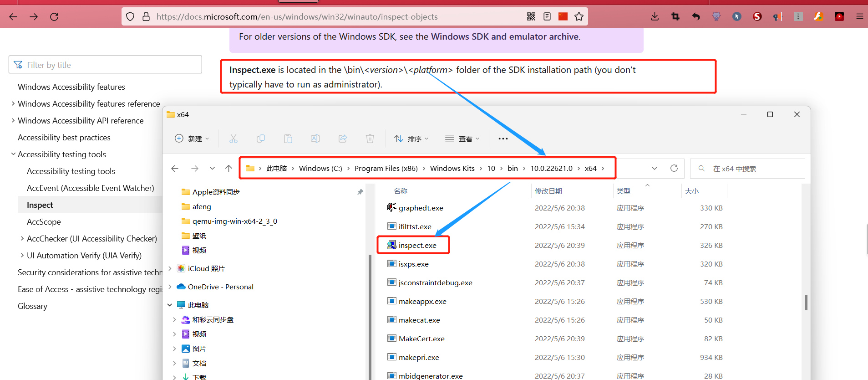The width and height of the screenshot is (868, 380).
Task: Click Program Files (x86) breadcrumb
Action: 386,168
